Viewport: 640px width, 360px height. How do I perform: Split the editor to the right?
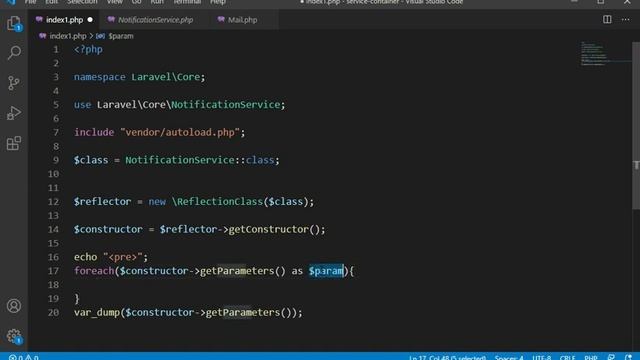coord(607,19)
